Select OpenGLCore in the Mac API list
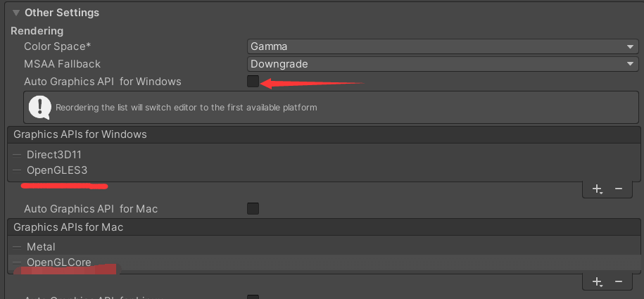 (324, 262)
